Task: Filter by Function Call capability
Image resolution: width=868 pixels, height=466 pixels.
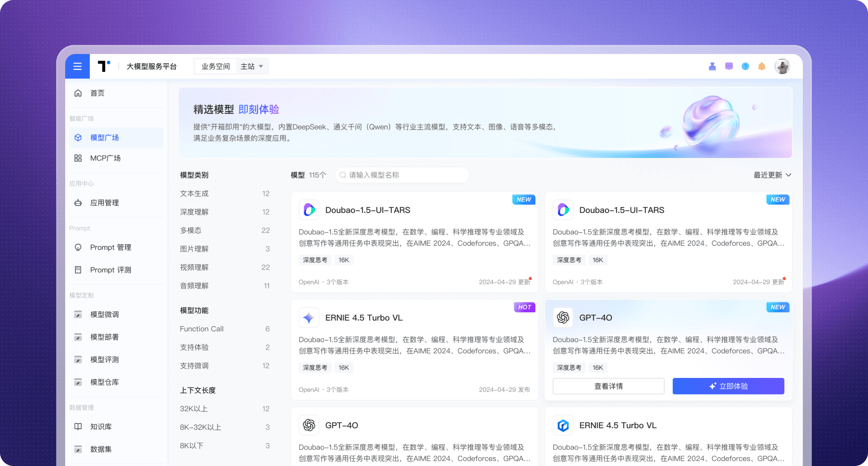Action: (225, 329)
